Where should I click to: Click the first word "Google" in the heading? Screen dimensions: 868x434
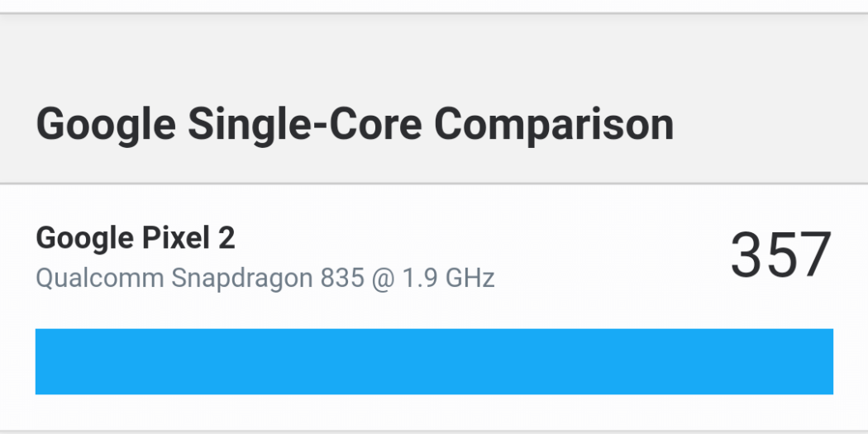106,125
